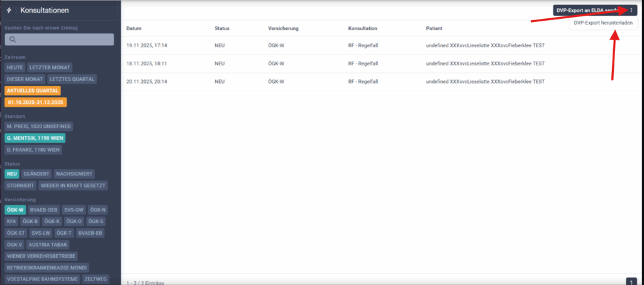Select location G. MENTSIK, 1190 WIEN
The image size is (644, 285).
(35, 138)
